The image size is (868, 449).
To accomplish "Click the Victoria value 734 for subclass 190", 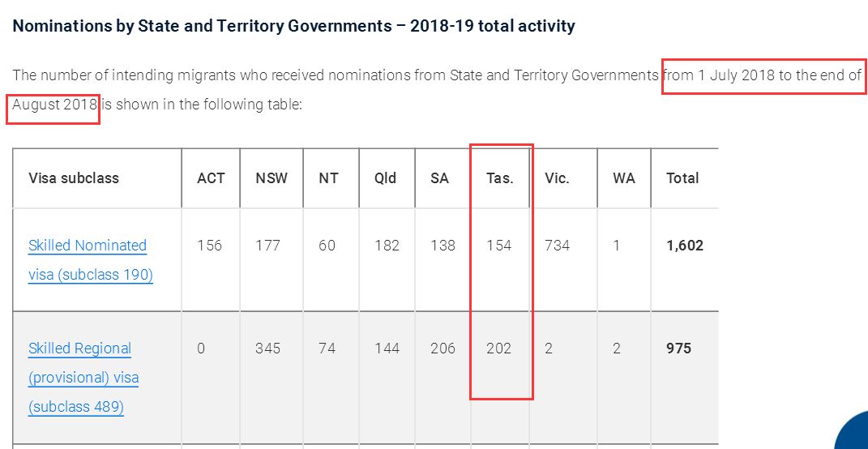I will click(x=557, y=246).
